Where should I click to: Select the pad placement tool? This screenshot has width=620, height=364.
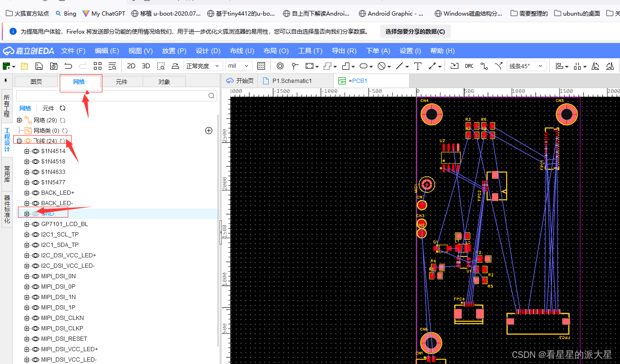(295, 66)
